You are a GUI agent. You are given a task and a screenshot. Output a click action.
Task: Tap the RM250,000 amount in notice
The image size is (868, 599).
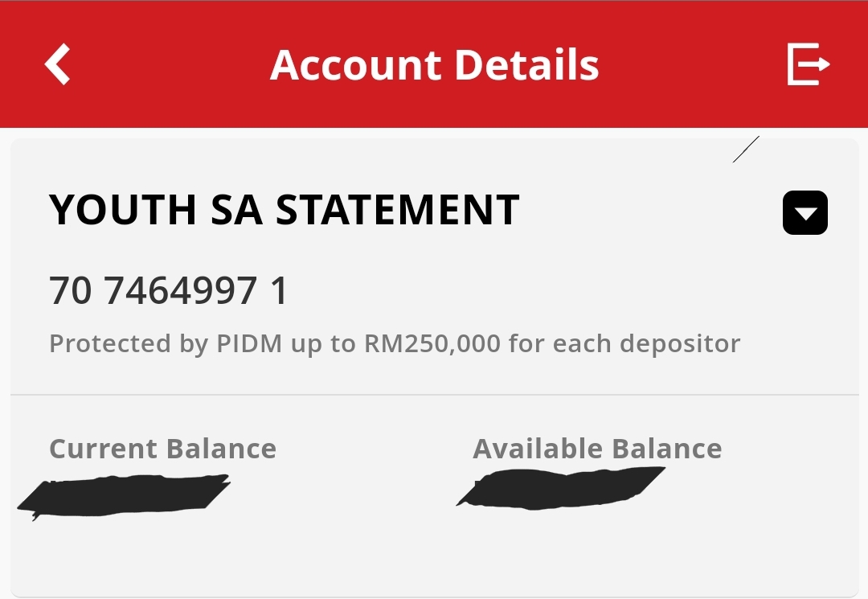coord(432,344)
